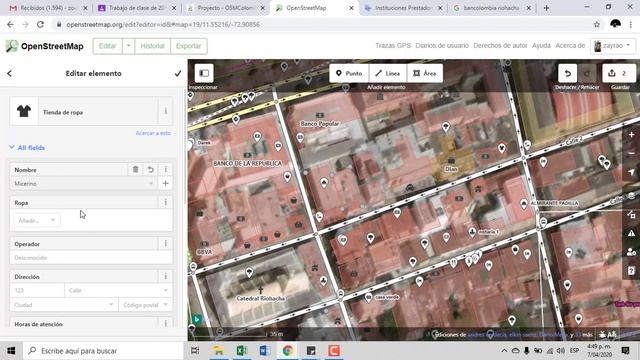Switch to bancolombia riohacha Google tab
640x360 pixels.
pos(492,8)
